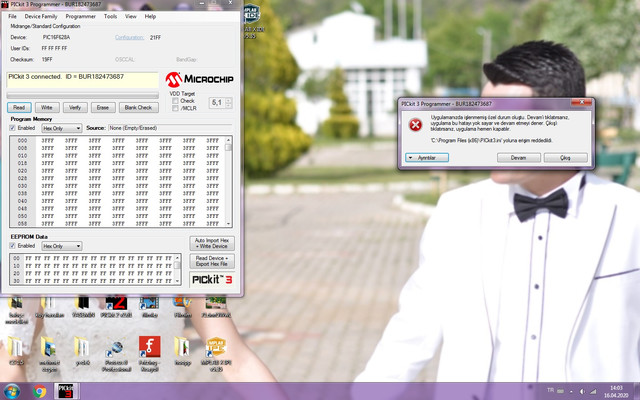Click the User IDs value FF FF FF FF
640x400 pixels.
point(54,48)
